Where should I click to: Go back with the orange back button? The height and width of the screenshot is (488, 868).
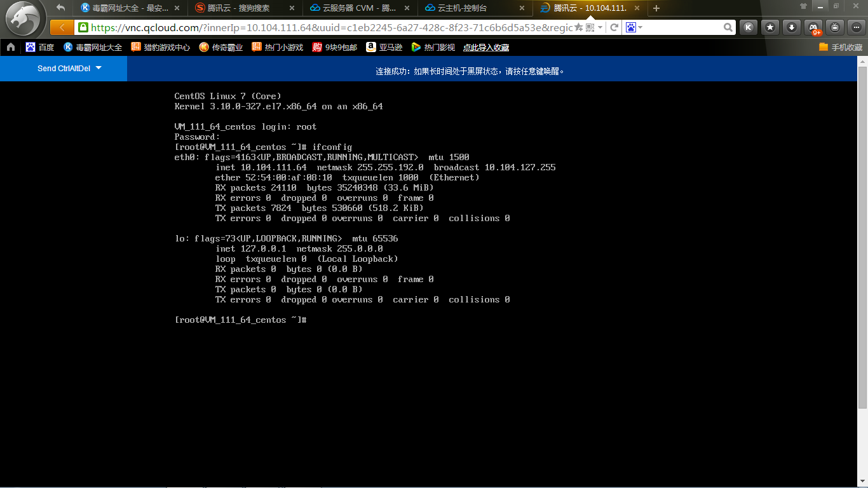pyautogui.click(x=62, y=27)
